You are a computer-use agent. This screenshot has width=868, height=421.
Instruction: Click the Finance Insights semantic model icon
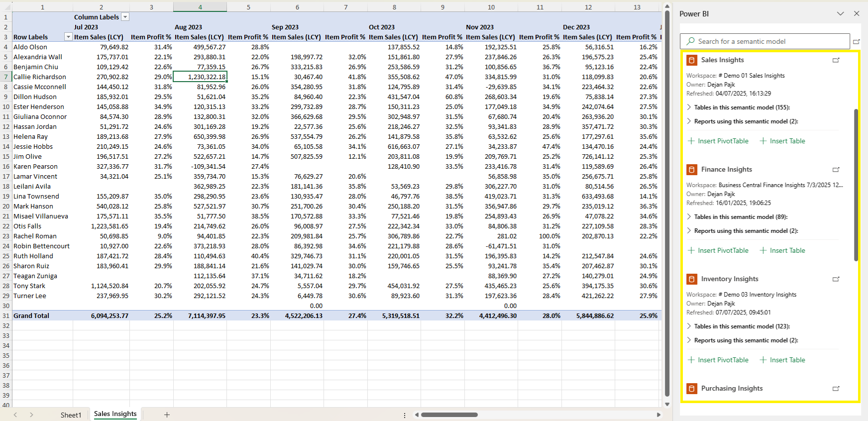[691, 170]
